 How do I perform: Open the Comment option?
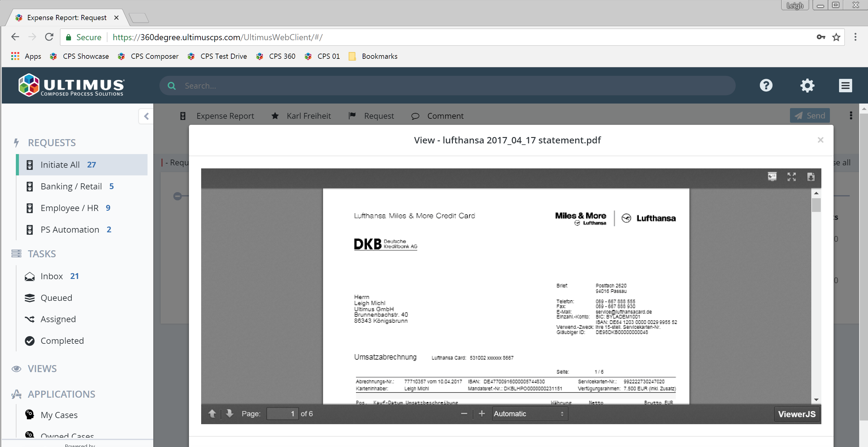(445, 116)
